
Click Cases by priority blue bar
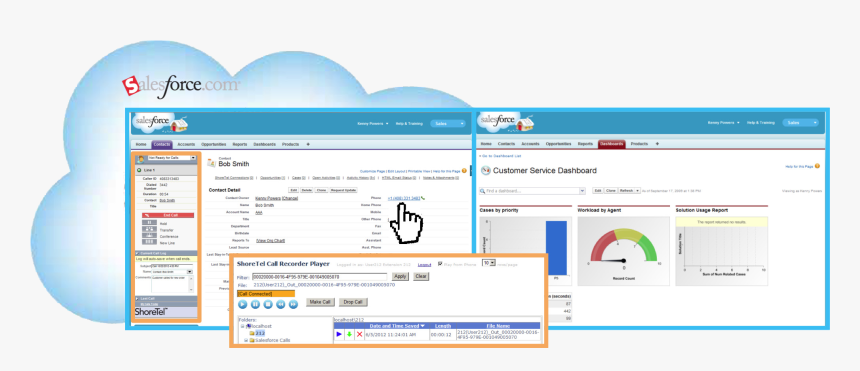(556, 248)
